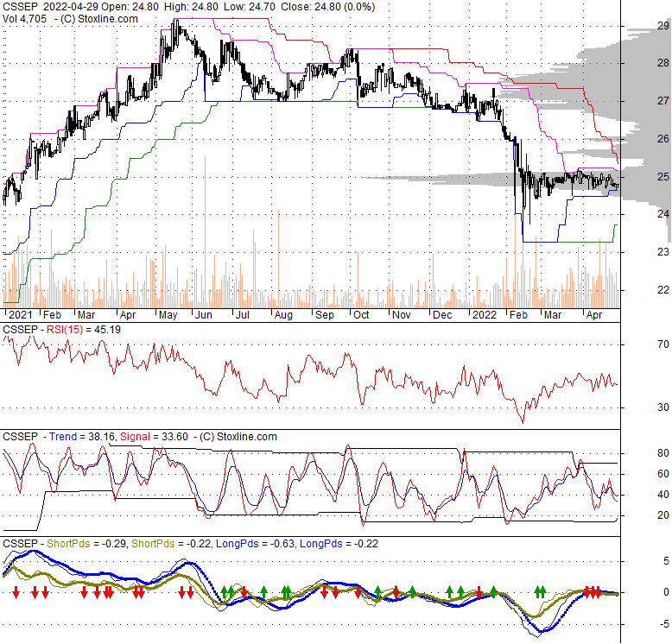This screenshot has width=672, height=644.
Task: Click the 80 level label of the Trend panel
Action: click(x=663, y=453)
